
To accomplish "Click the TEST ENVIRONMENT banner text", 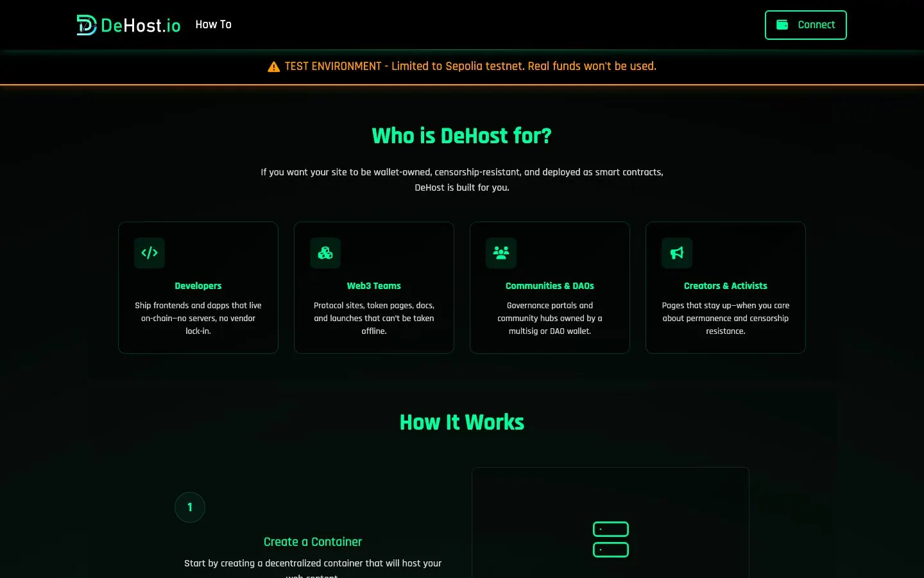I will pyautogui.click(x=470, y=66).
